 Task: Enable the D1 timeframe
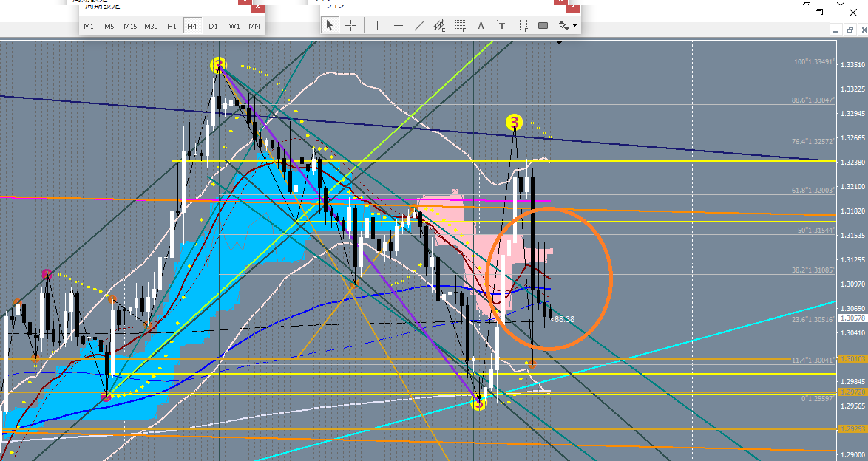pos(213,26)
